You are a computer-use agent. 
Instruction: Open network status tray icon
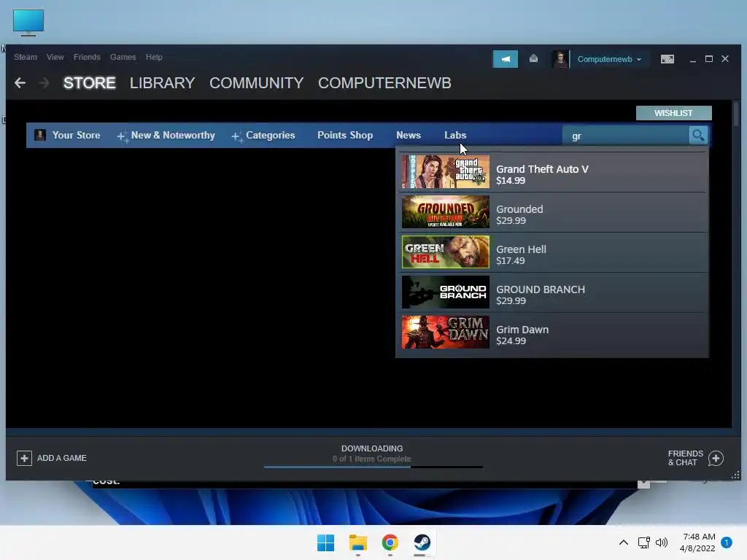[643, 542]
